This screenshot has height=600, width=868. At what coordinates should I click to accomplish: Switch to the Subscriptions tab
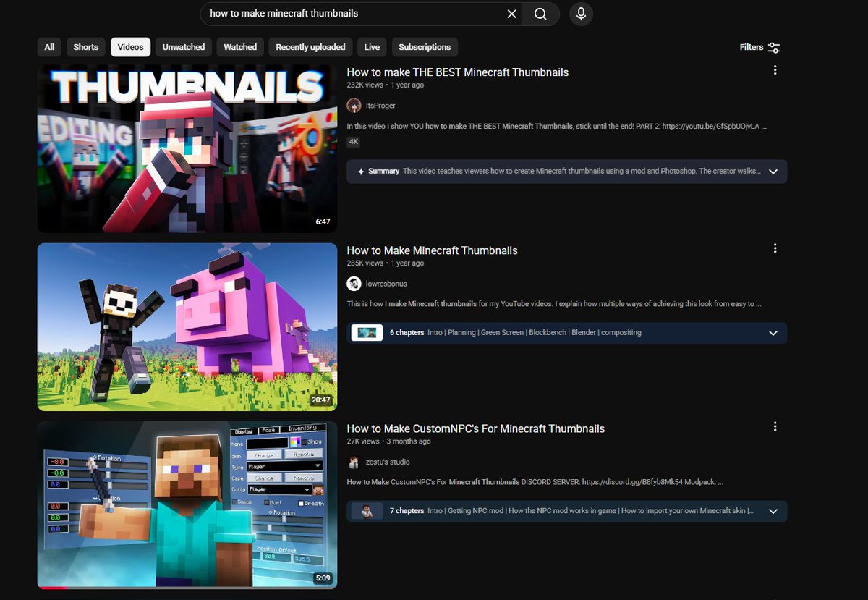click(425, 46)
